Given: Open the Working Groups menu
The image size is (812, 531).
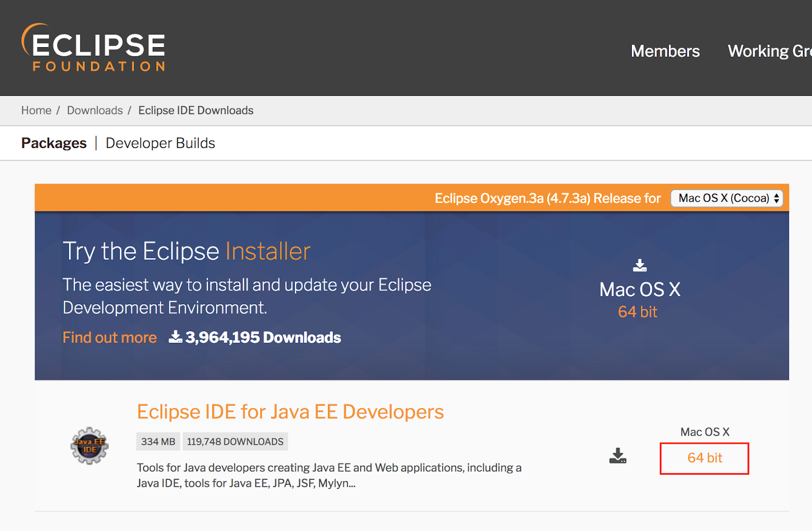Looking at the screenshot, I should click(770, 51).
